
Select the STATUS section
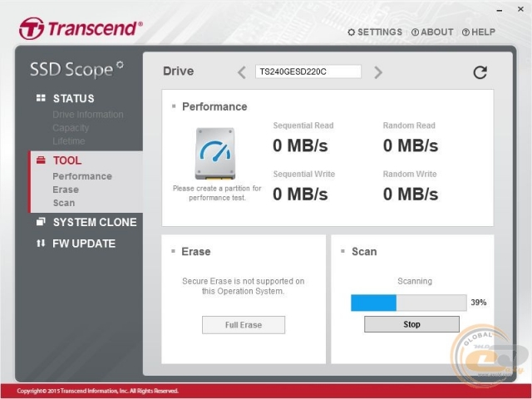pyautogui.click(x=74, y=98)
